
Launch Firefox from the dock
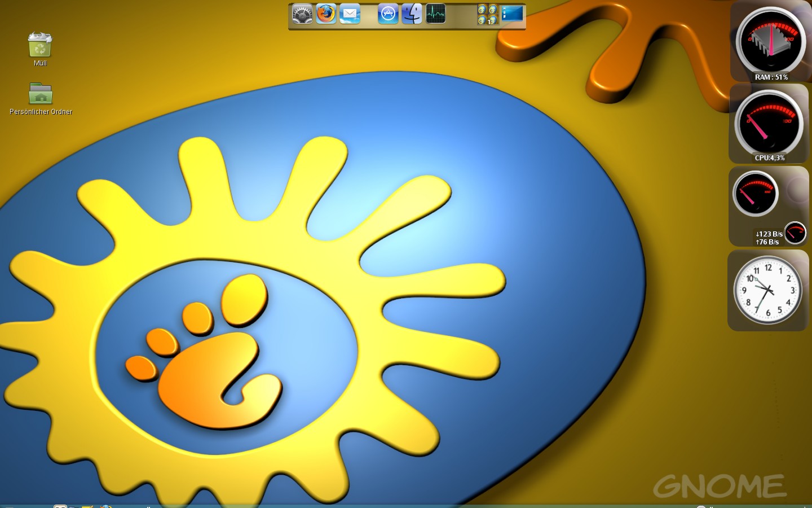(326, 14)
